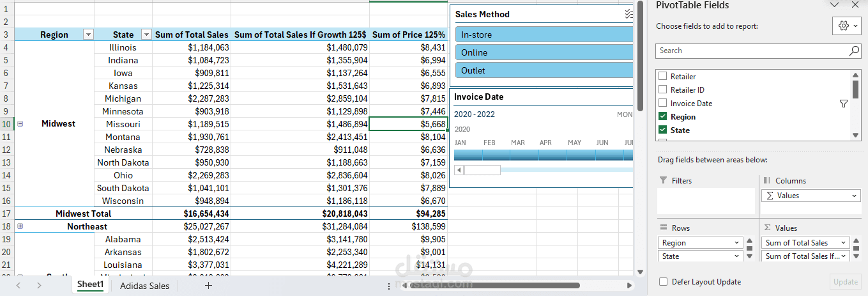Open State field dropdown in Rows area
Screen dimensions: 868x296
click(738, 256)
